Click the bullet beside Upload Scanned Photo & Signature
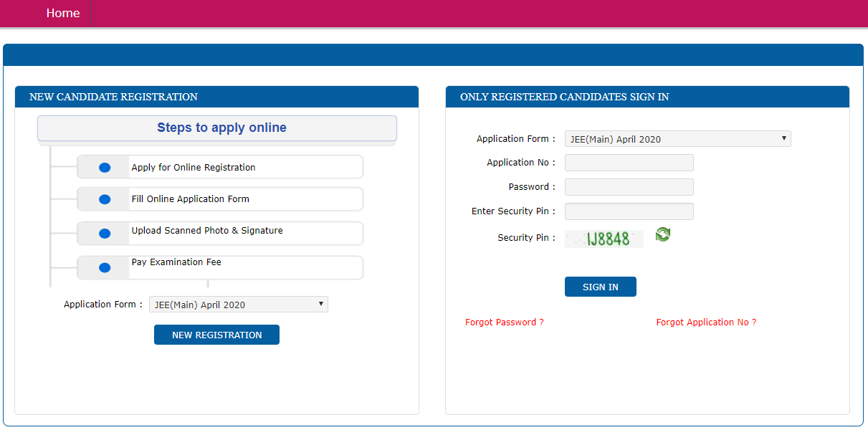The height and width of the screenshot is (435, 868). click(105, 234)
